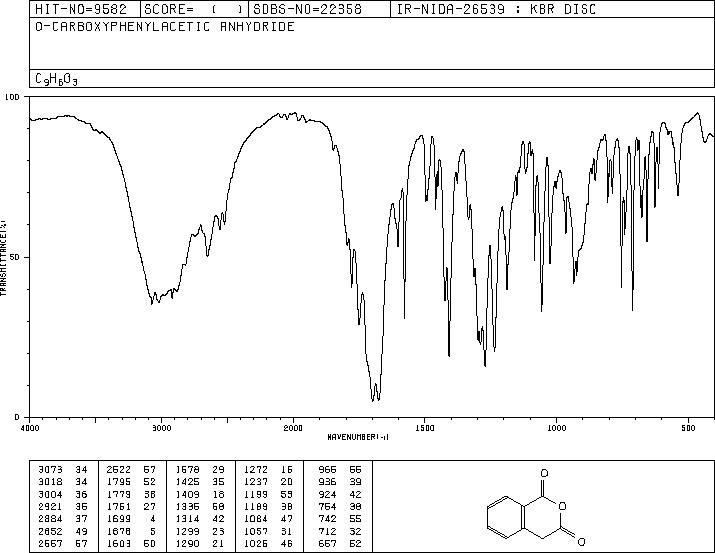Screen dimensions: 715x553
Task: Select peak table entry 2667
Action: [x=50, y=544]
